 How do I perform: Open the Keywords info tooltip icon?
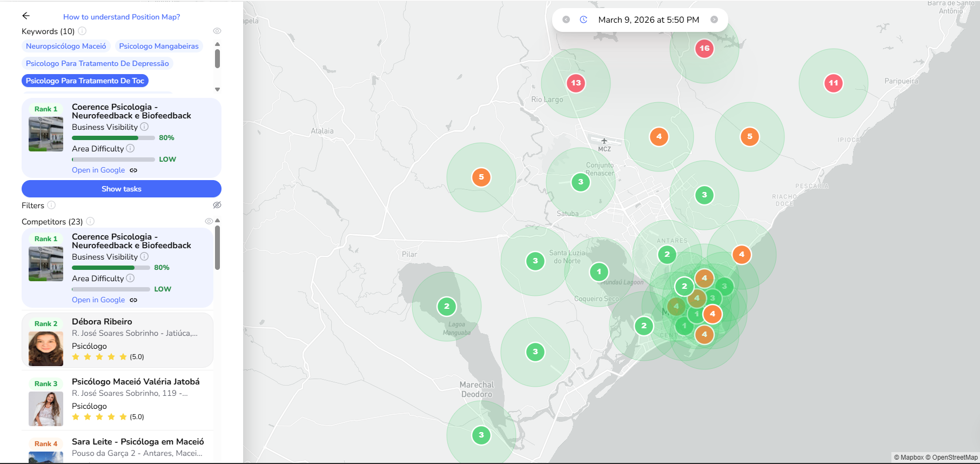(x=82, y=31)
